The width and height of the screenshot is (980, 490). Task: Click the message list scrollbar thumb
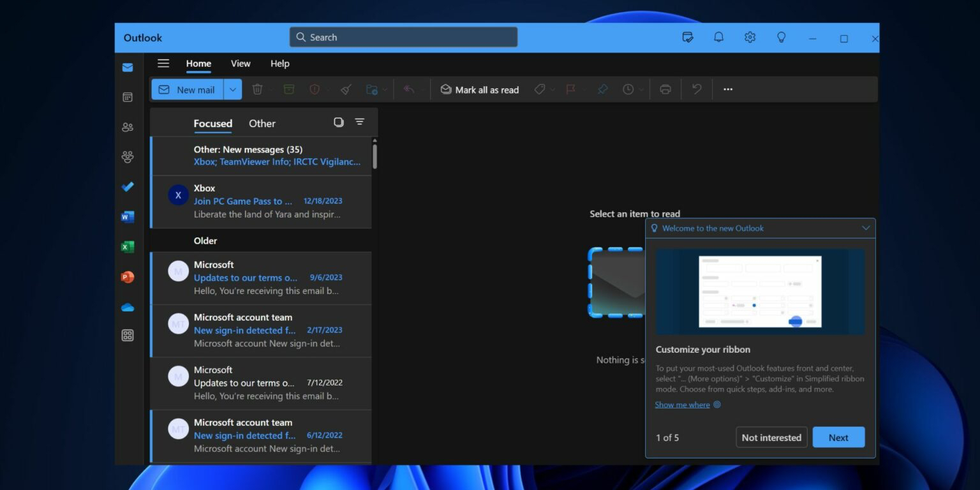[375, 156]
